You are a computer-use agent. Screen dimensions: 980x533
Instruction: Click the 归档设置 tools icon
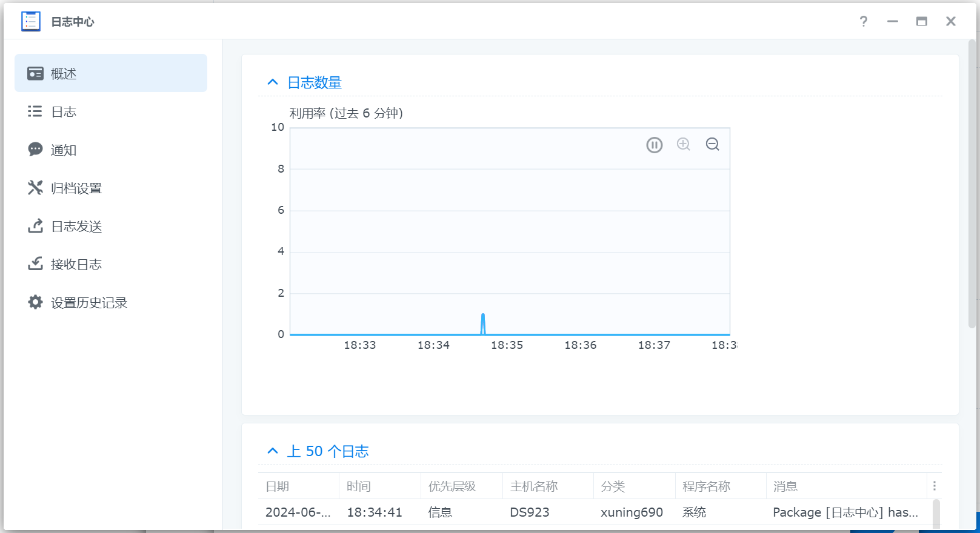[x=35, y=188]
